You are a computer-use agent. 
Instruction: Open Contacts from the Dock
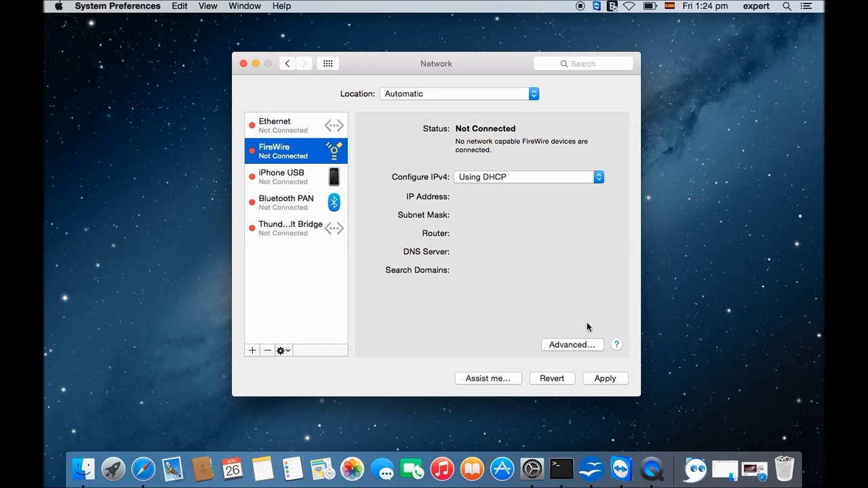coord(203,468)
